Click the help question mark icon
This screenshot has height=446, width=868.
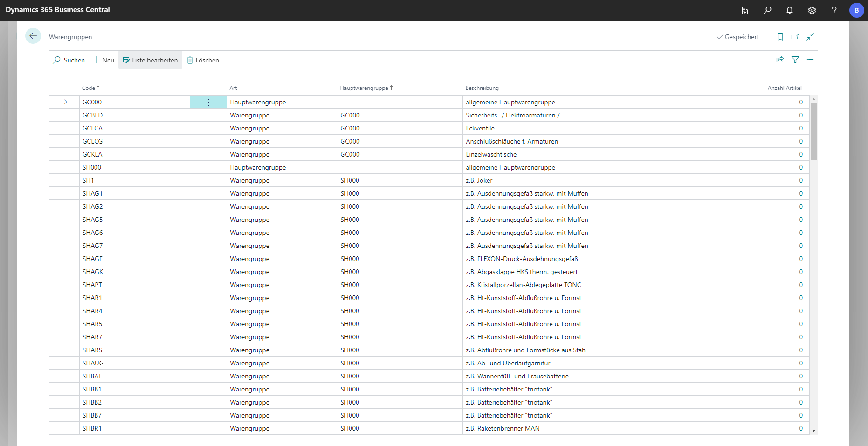(834, 10)
